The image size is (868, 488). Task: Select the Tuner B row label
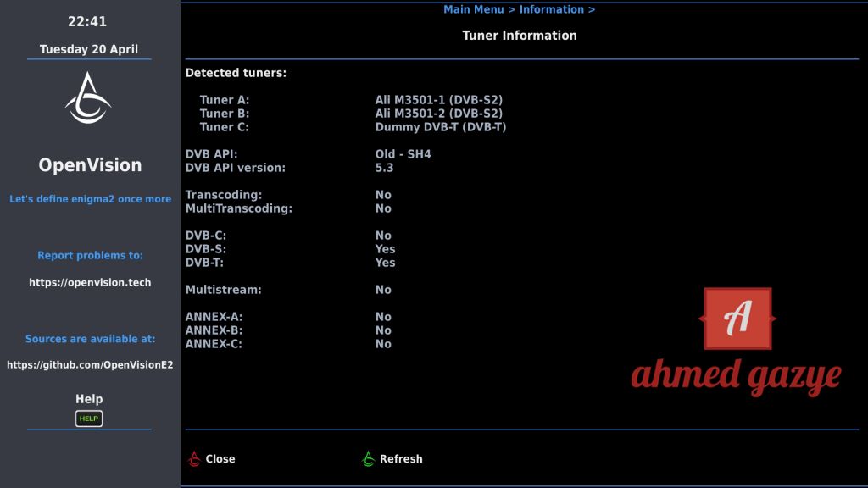224,114
